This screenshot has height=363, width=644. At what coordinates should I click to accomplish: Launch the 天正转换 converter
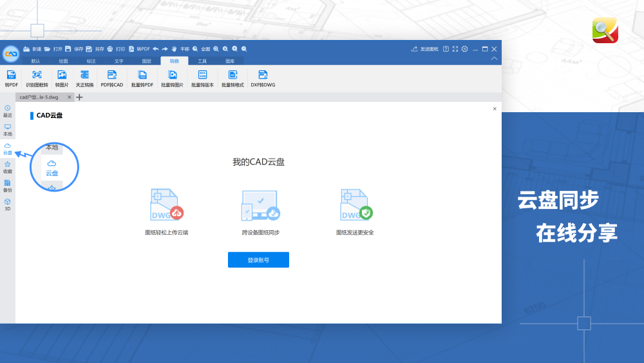coord(84,79)
